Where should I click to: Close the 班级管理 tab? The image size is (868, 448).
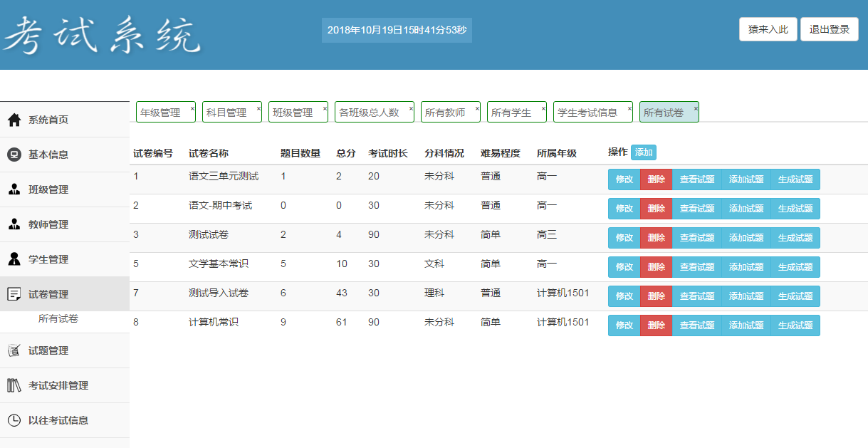(325, 107)
